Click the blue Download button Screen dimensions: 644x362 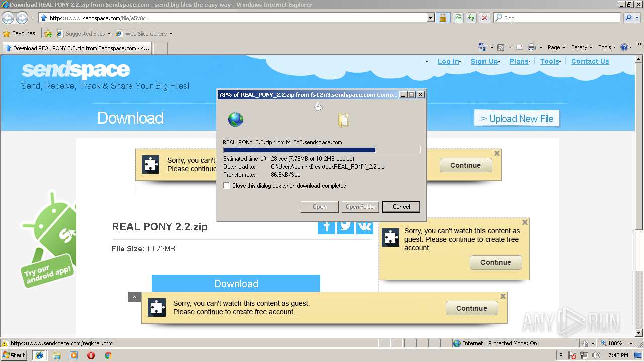(x=236, y=283)
